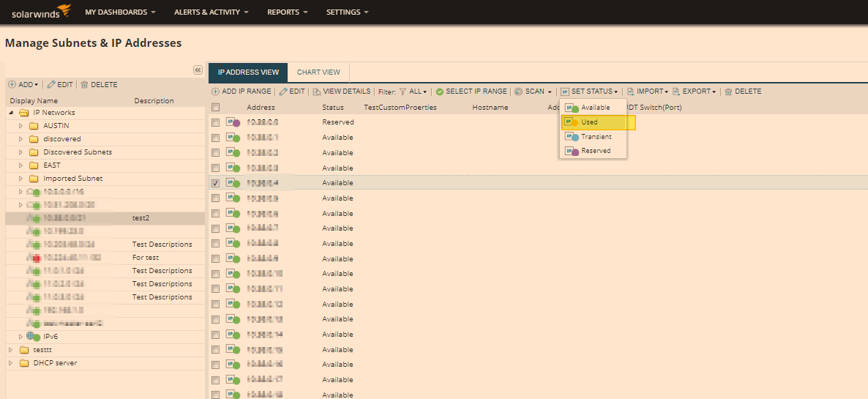Image resolution: width=868 pixels, height=399 pixels.
Task: Check the box on the Reserved status row
Action: point(215,122)
